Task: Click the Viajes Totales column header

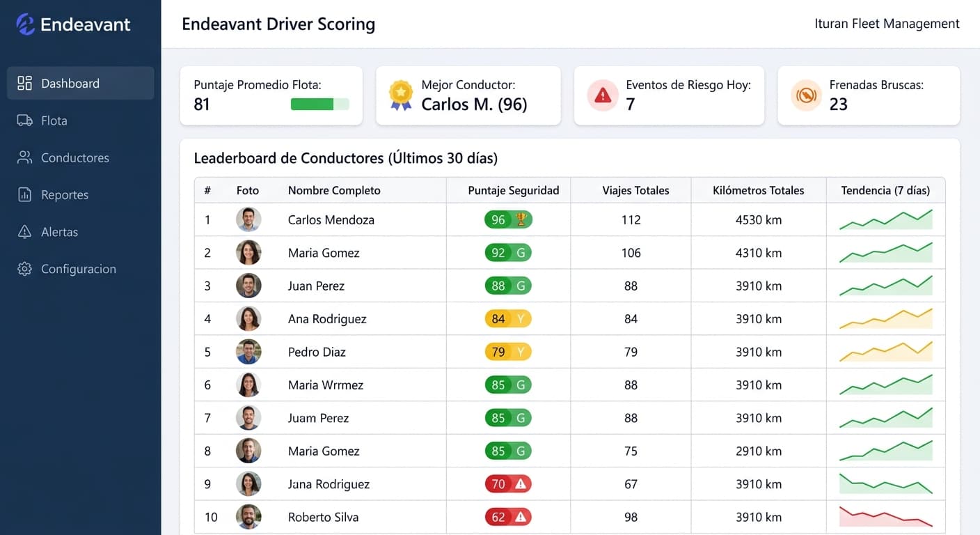Action: (x=630, y=189)
